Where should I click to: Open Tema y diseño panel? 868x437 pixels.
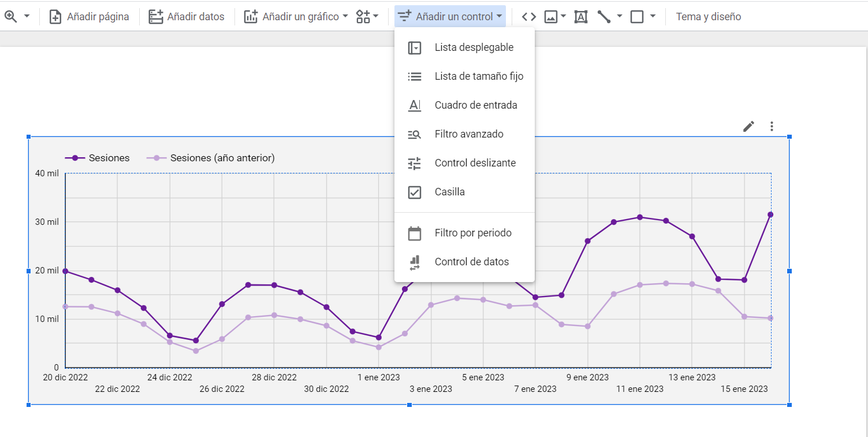(x=708, y=17)
